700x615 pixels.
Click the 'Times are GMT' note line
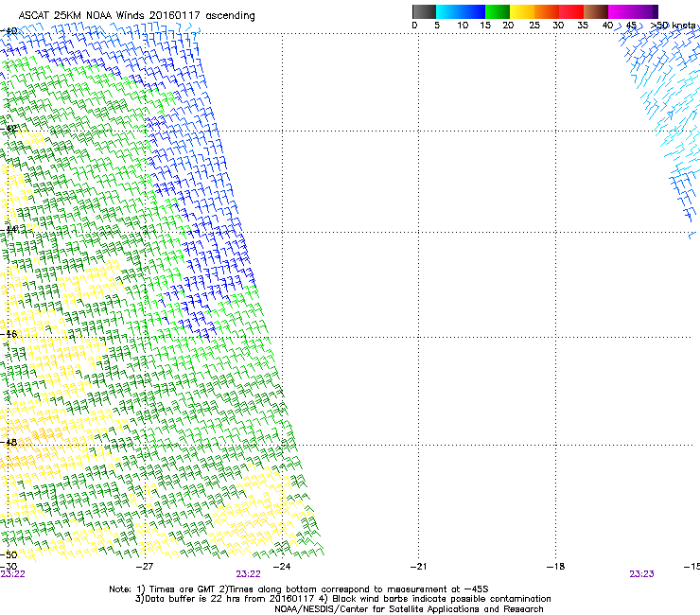299,589
